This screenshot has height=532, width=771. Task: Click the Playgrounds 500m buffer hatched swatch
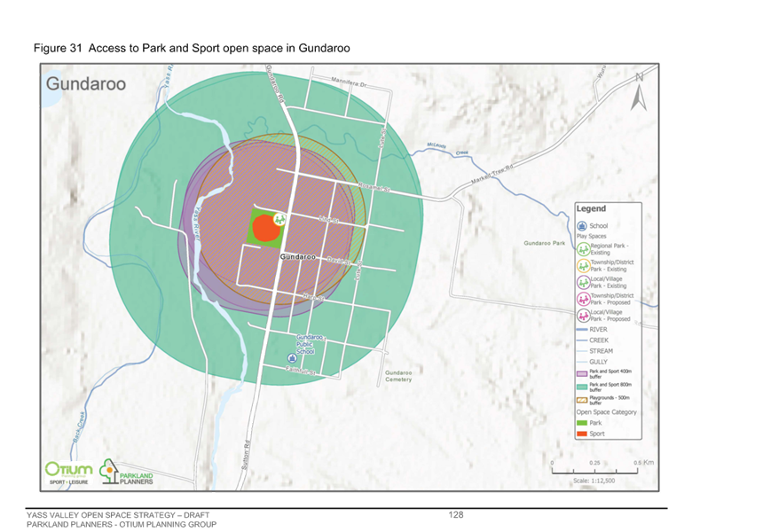tap(582, 400)
